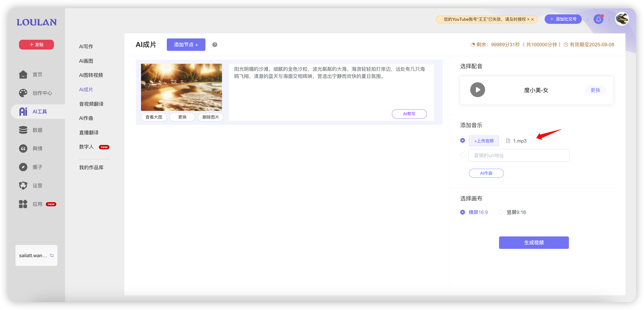Screen dimensions: 644x310
Task: Choose 竖屏9:16 canvas option
Action: [512, 212]
